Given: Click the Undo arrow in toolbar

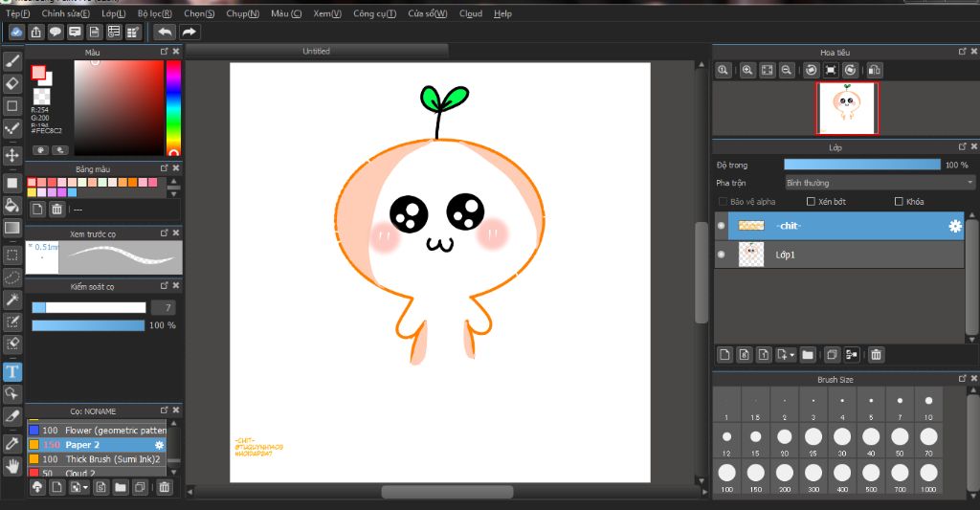Looking at the screenshot, I should pyautogui.click(x=165, y=32).
